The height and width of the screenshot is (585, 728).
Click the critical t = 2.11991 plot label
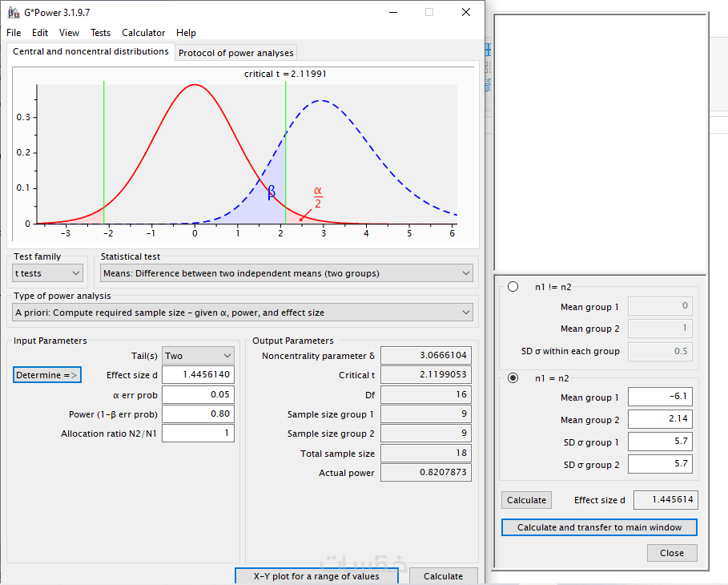point(285,74)
